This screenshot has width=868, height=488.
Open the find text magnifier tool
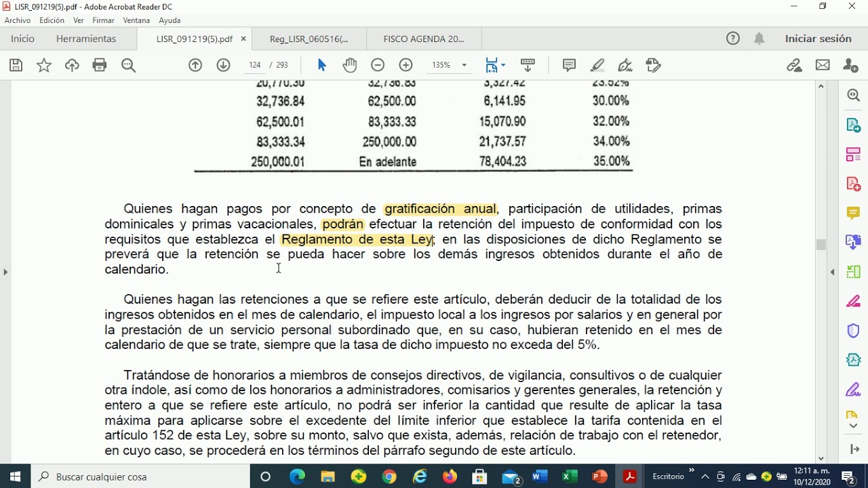[x=128, y=65]
